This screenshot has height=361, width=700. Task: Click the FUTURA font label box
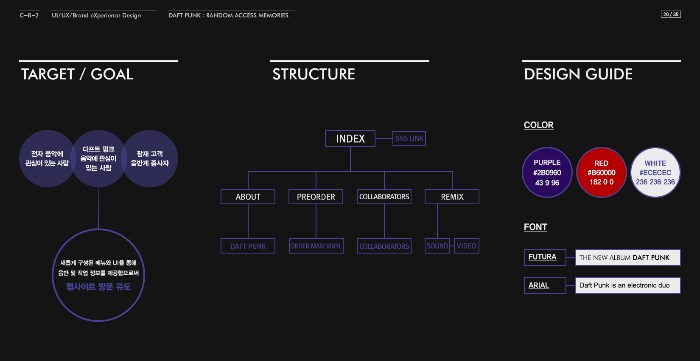click(x=545, y=257)
